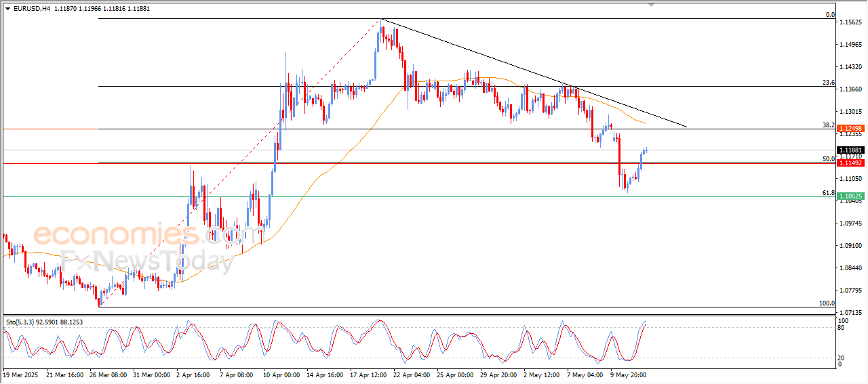Click the 1.09745 price axis value

(x=850, y=223)
